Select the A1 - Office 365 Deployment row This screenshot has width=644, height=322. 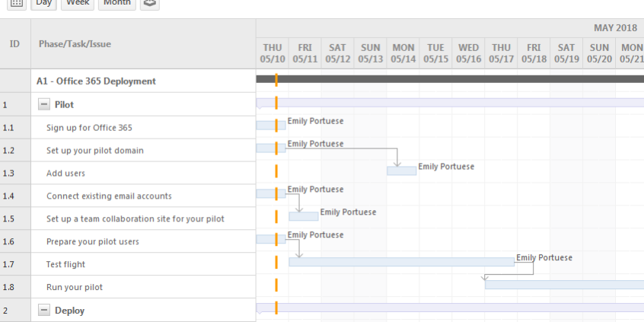pos(96,81)
